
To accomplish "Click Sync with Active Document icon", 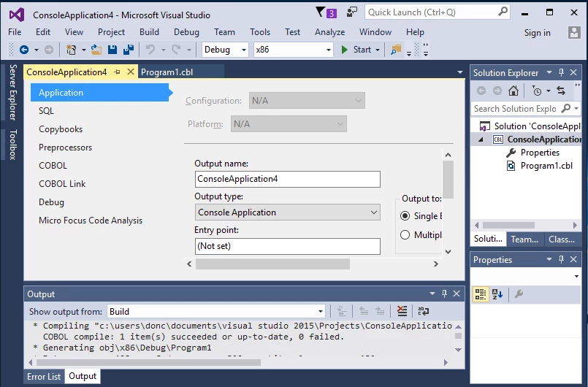I will coord(561,91).
